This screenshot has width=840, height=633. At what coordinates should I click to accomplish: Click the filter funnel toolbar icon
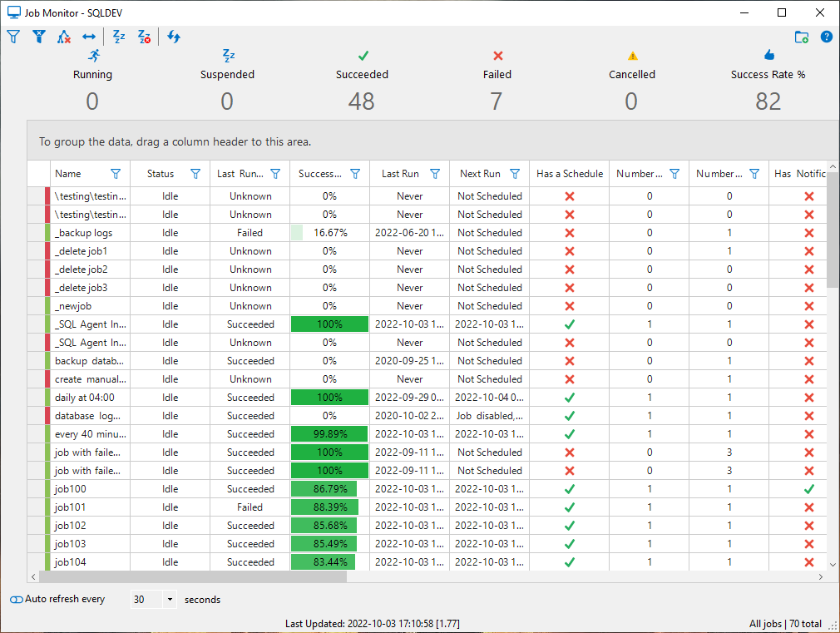13,37
